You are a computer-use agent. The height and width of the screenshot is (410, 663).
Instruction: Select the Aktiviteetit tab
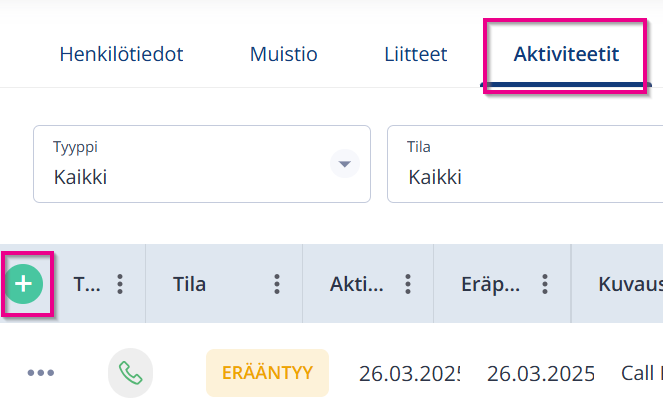566,54
